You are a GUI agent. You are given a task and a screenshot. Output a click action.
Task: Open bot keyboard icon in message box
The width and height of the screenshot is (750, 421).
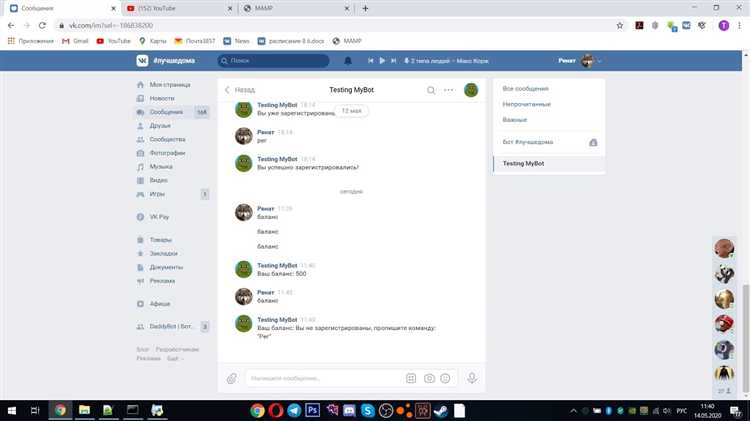point(411,378)
